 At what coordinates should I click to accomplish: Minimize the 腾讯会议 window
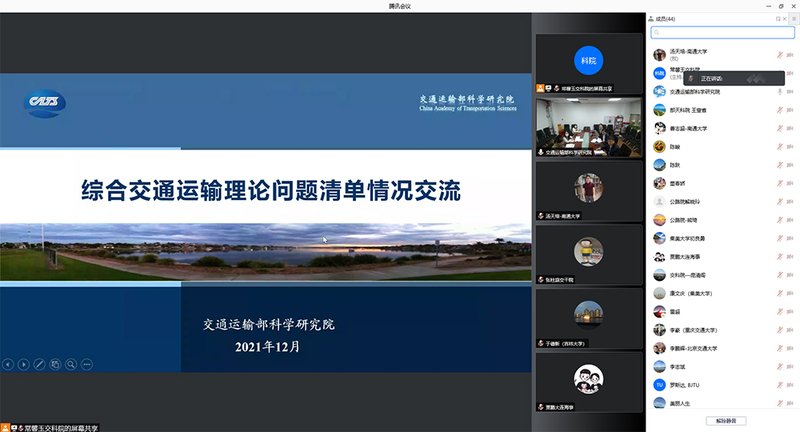pos(768,6)
